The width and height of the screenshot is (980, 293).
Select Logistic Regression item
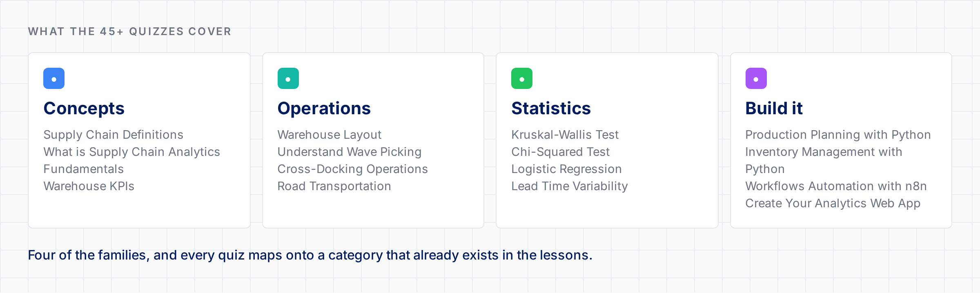pos(567,169)
